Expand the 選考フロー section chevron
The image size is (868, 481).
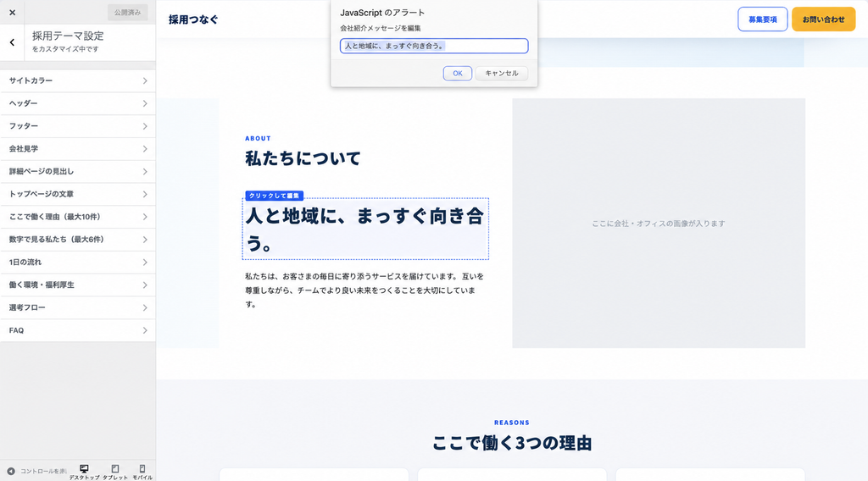coord(145,307)
